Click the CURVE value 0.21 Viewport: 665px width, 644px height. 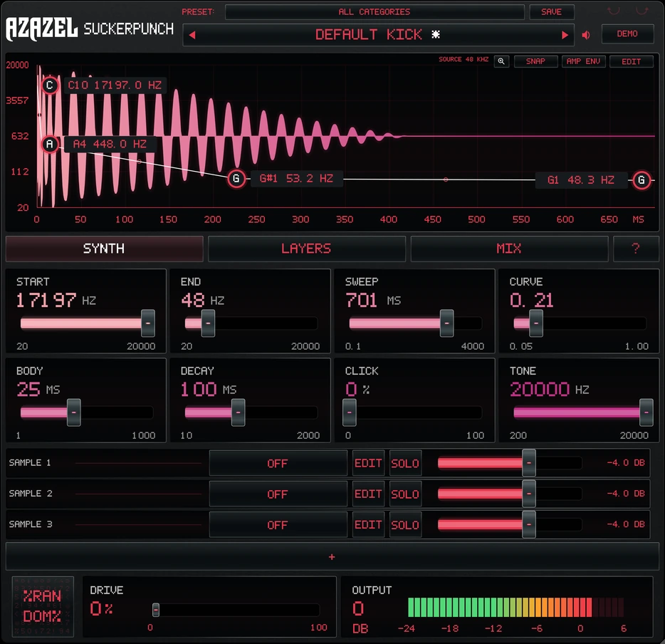pyautogui.click(x=532, y=301)
